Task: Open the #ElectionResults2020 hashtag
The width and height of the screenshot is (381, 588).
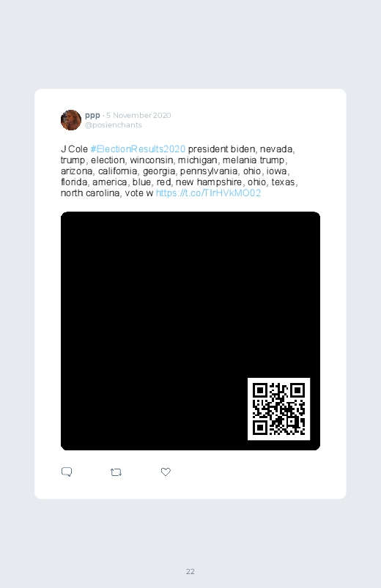Action: point(138,149)
